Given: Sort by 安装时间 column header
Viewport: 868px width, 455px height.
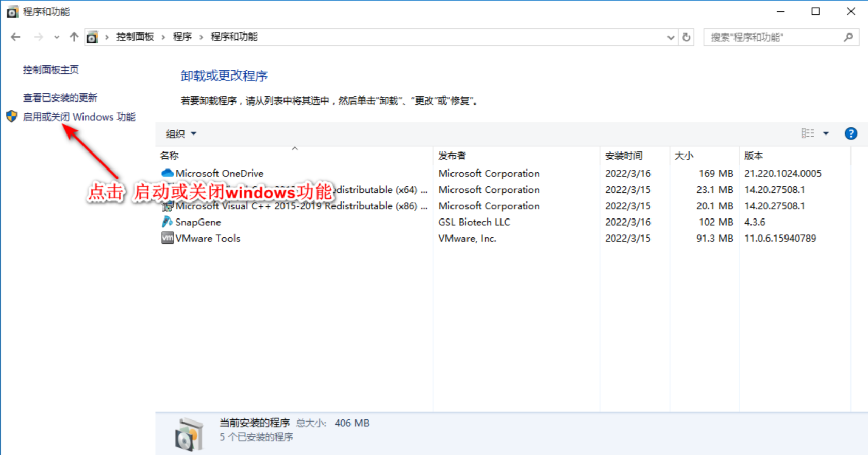Looking at the screenshot, I should 635,156.
